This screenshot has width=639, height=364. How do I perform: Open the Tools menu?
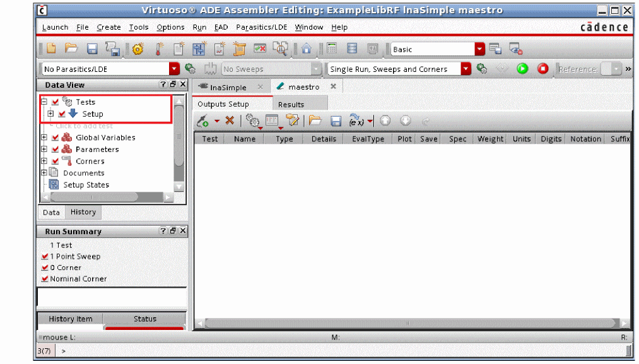coord(139,27)
